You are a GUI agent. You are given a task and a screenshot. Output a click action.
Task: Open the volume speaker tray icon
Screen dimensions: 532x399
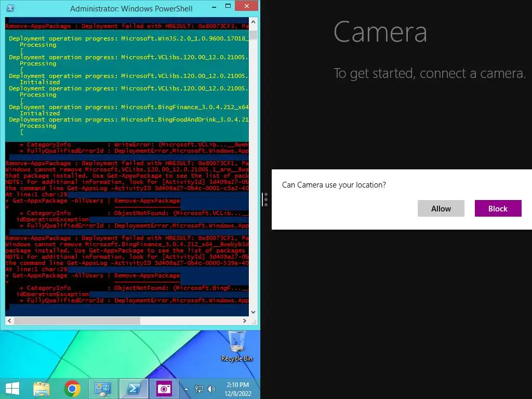click(211, 389)
